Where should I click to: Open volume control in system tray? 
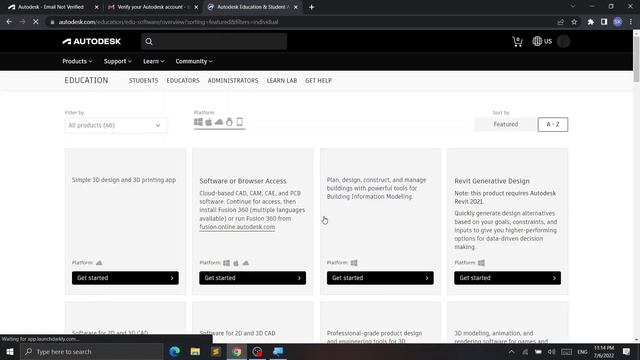[x=551, y=351]
